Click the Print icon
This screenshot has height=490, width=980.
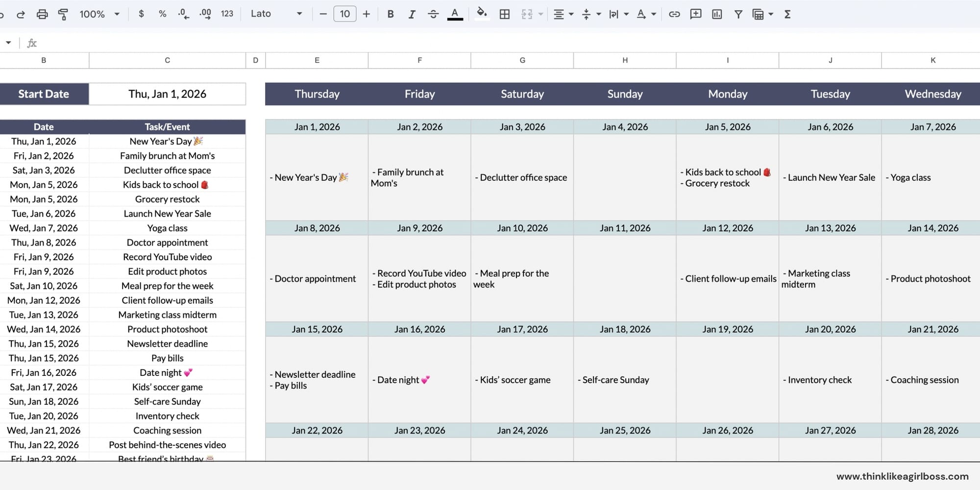pyautogui.click(x=42, y=14)
